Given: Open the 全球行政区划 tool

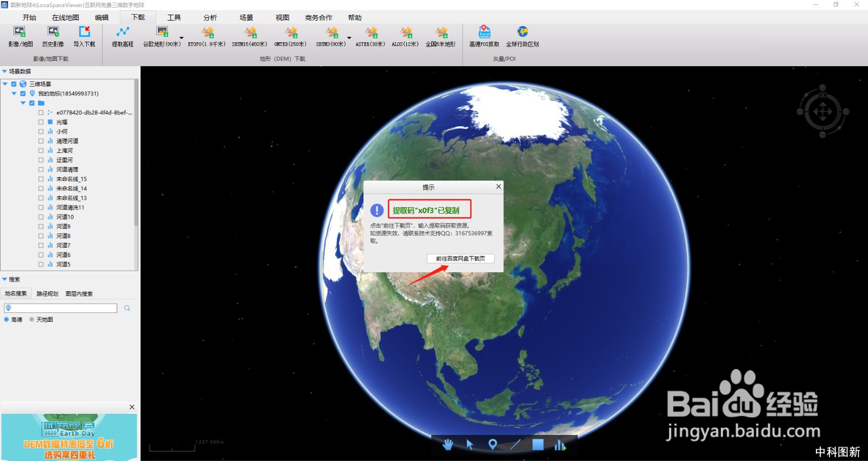Looking at the screenshot, I should 522,36.
